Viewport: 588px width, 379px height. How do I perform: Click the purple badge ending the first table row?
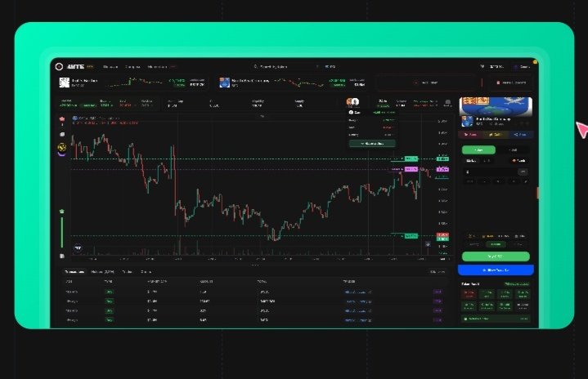tap(438, 292)
